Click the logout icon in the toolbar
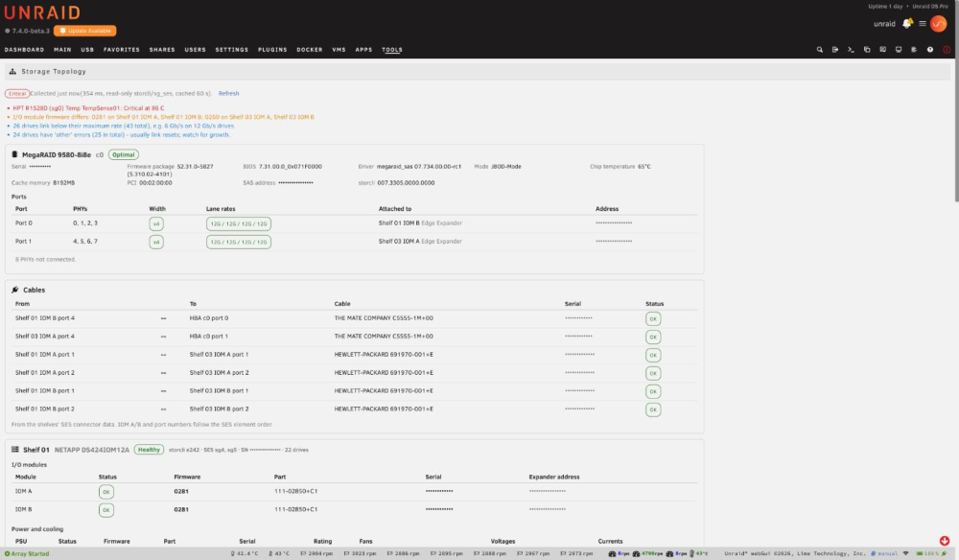 pos(835,50)
